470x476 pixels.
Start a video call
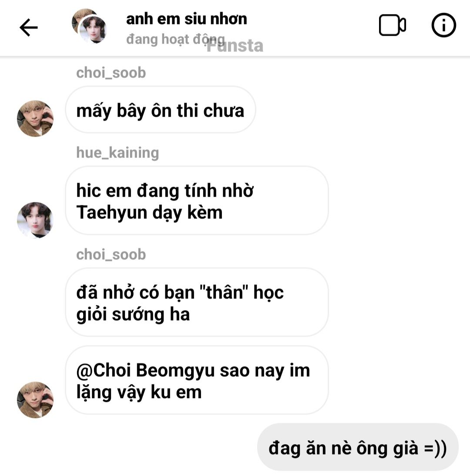(392, 25)
